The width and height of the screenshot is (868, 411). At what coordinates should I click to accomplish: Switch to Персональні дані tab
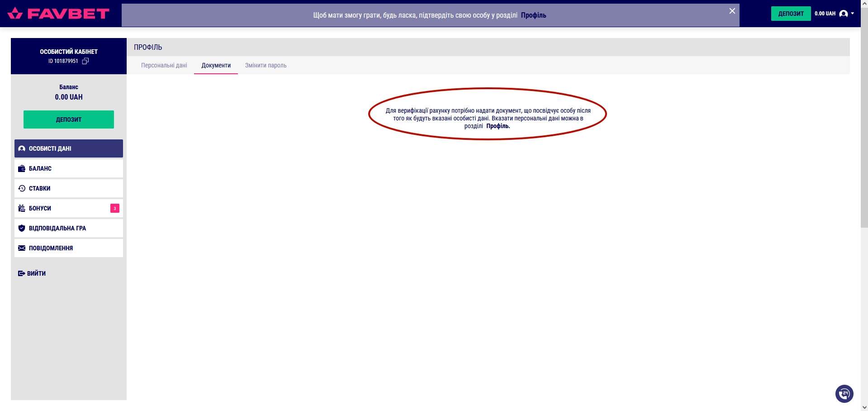[x=164, y=65]
